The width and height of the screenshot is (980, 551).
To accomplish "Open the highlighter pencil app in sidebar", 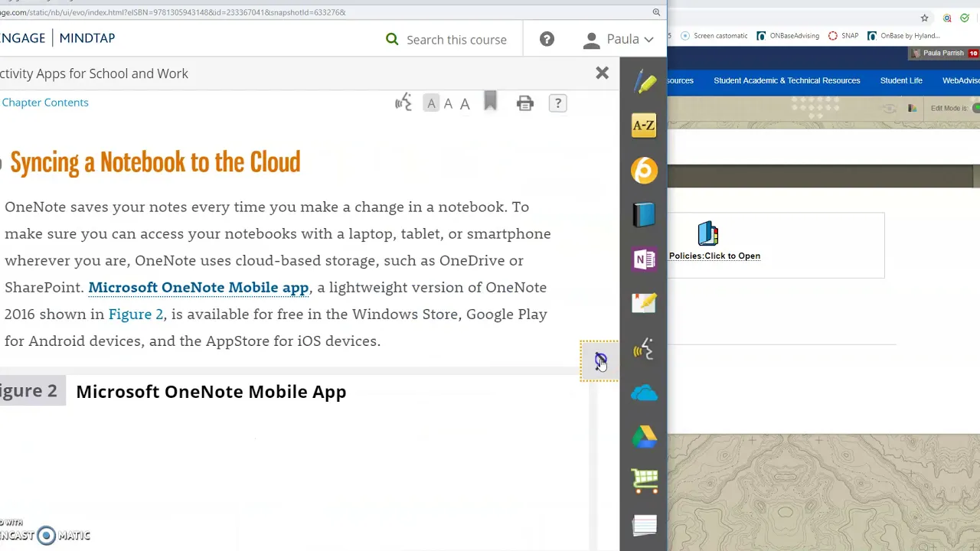I will (x=645, y=83).
